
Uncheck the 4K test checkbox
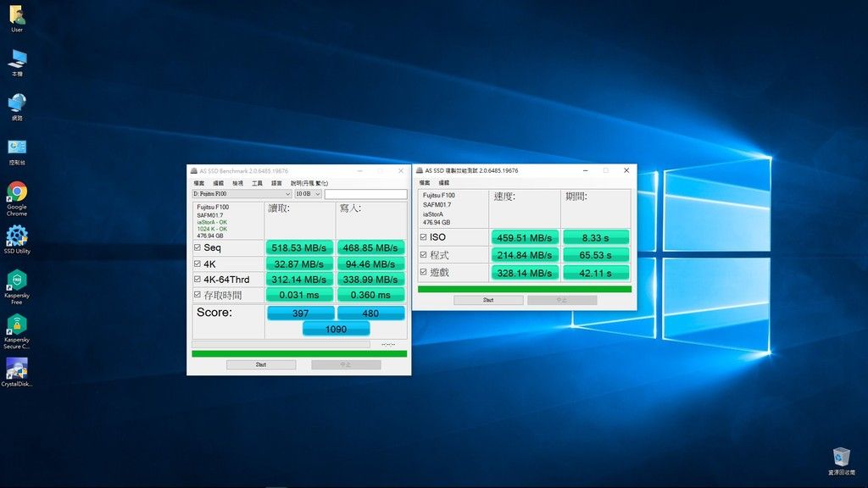coord(198,264)
